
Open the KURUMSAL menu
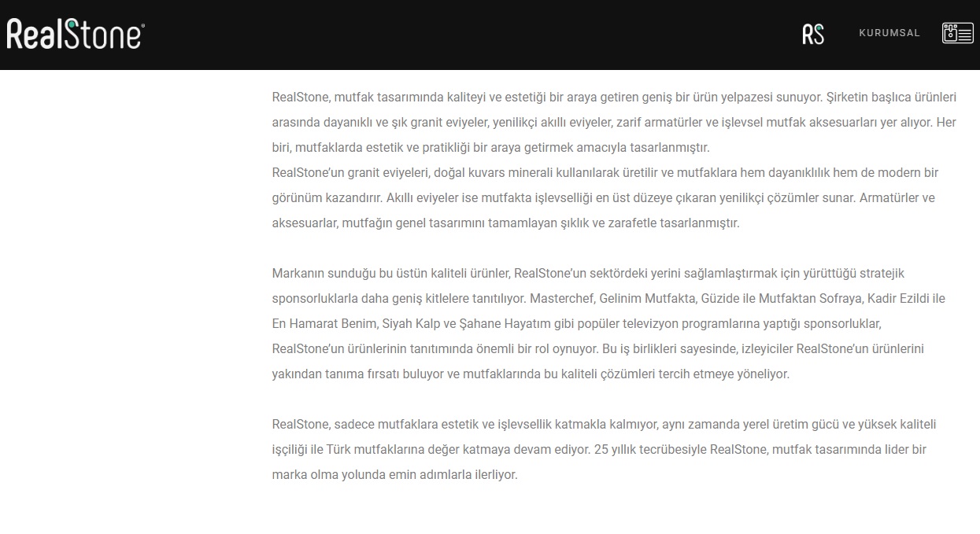pyautogui.click(x=889, y=33)
